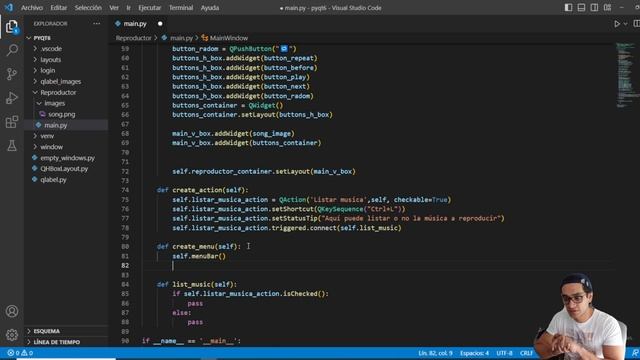Click the errors and warnings status indicator
The height and width of the screenshot is (360, 640).
tap(20, 353)
